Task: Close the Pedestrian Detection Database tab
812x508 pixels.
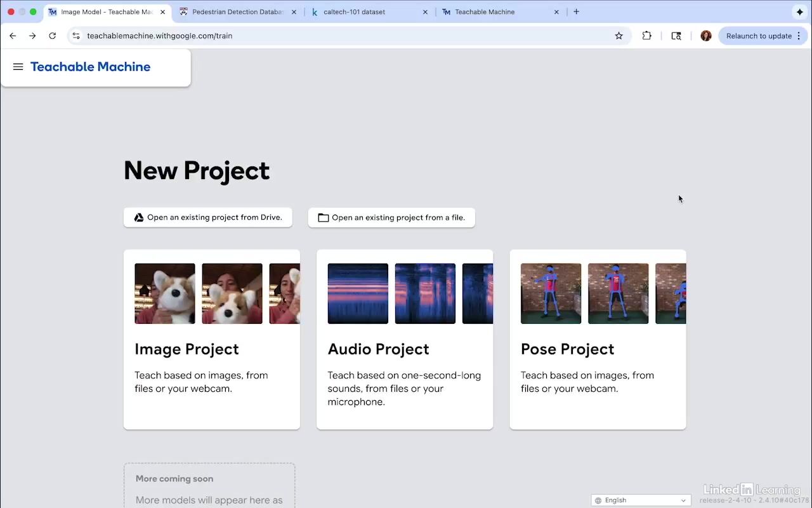Action: pos(294,12)
